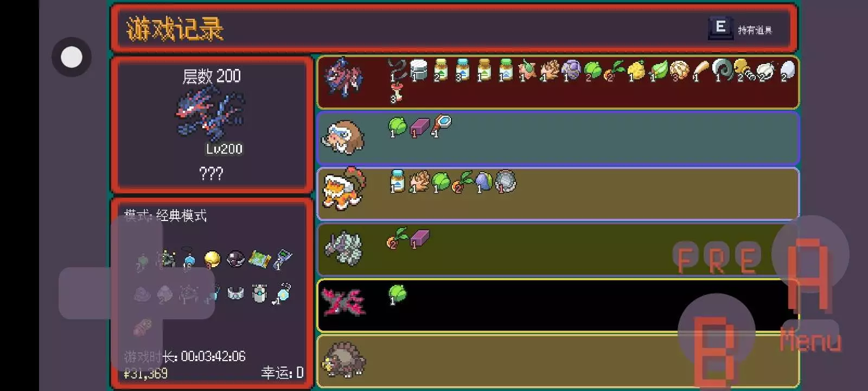The height and width of the screenshot is (391, 868).
Task: Select the Mamoswine party row
Action: (558, 138)
